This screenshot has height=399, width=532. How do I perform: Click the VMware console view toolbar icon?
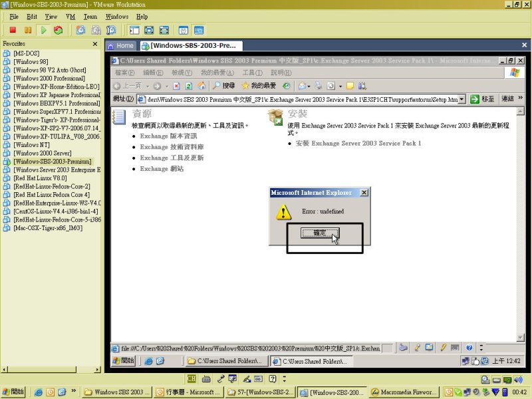[x=199, y=30]
